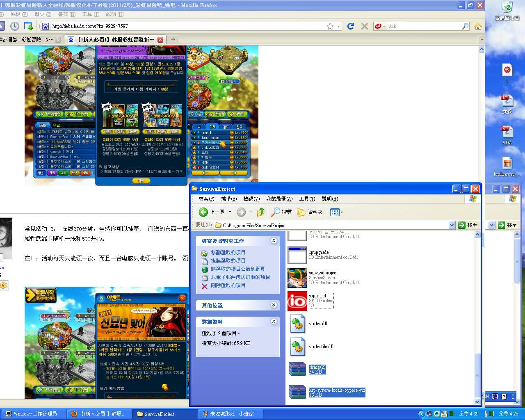Viewport: 525px width, 420px height.
Task: Click the new tab toolbar icon in Firefox
Action: pos(28,26)
